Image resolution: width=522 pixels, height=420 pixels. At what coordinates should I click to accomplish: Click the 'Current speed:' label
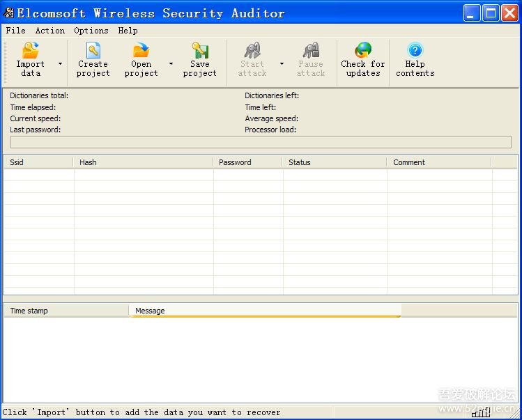(36, 118)
